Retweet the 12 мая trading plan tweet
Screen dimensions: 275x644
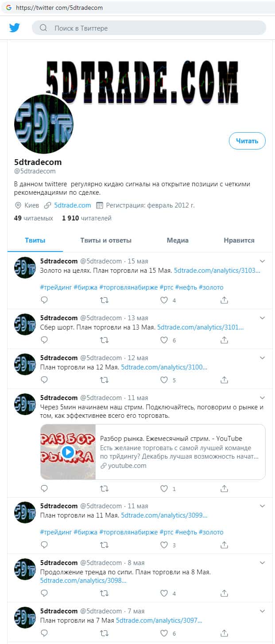[104, 380]
